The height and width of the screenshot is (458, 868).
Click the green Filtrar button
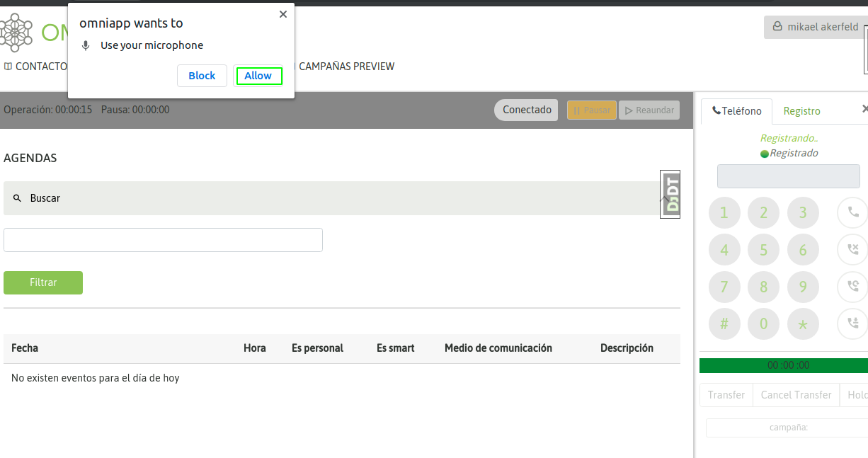(x=43, y=282)
